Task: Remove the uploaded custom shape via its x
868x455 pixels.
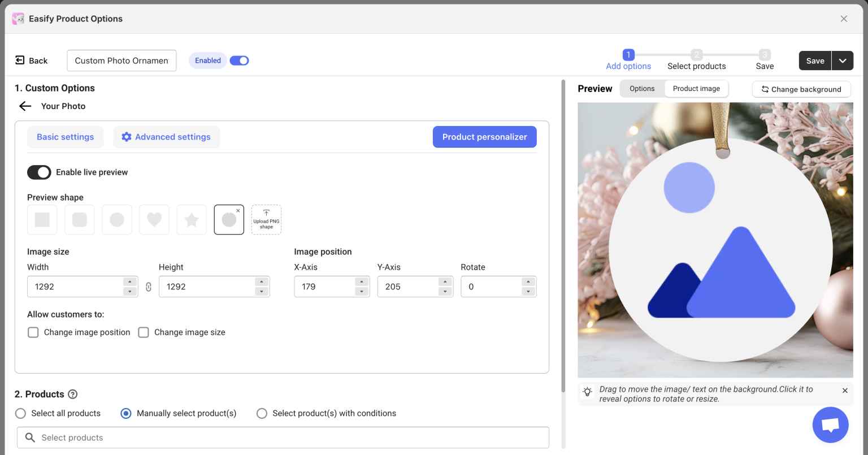Action: [x=238, y=210]
